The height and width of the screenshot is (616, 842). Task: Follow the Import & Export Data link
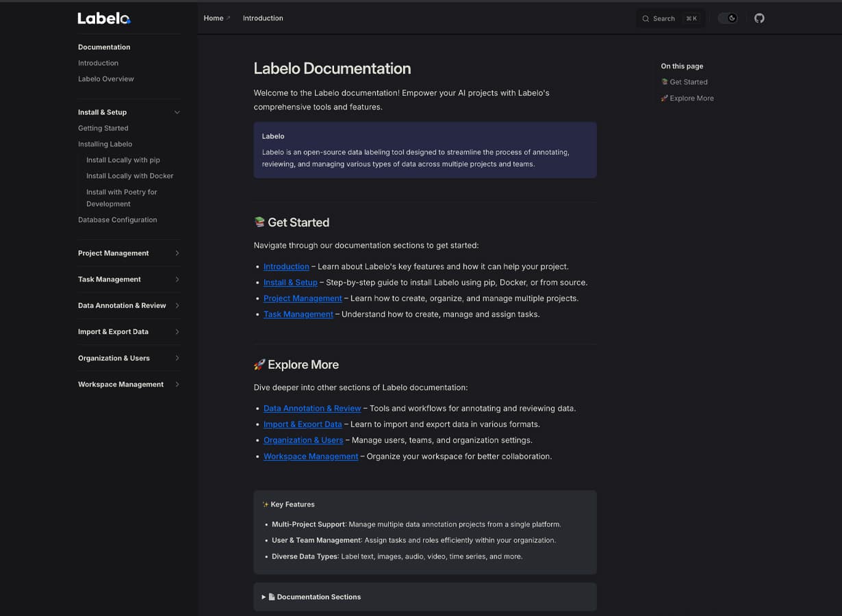click(303, 424)
